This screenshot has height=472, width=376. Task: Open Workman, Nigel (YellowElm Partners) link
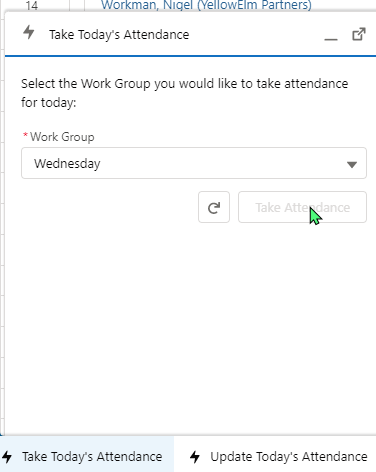point(206,5)
